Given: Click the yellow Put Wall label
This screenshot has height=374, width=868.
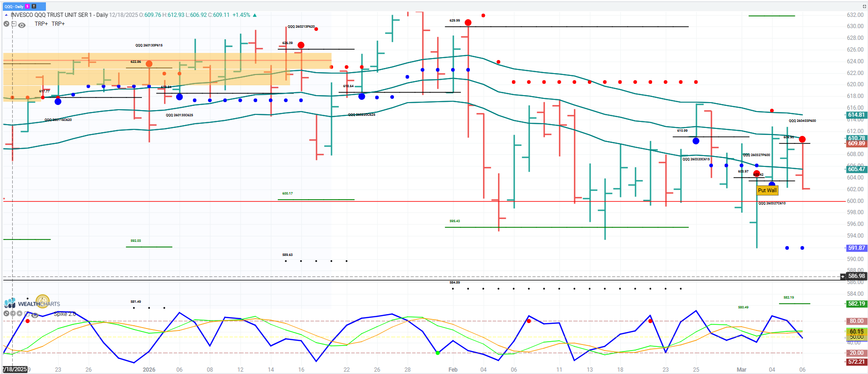Looking at the screenshot, I should [x=767, y=190].
